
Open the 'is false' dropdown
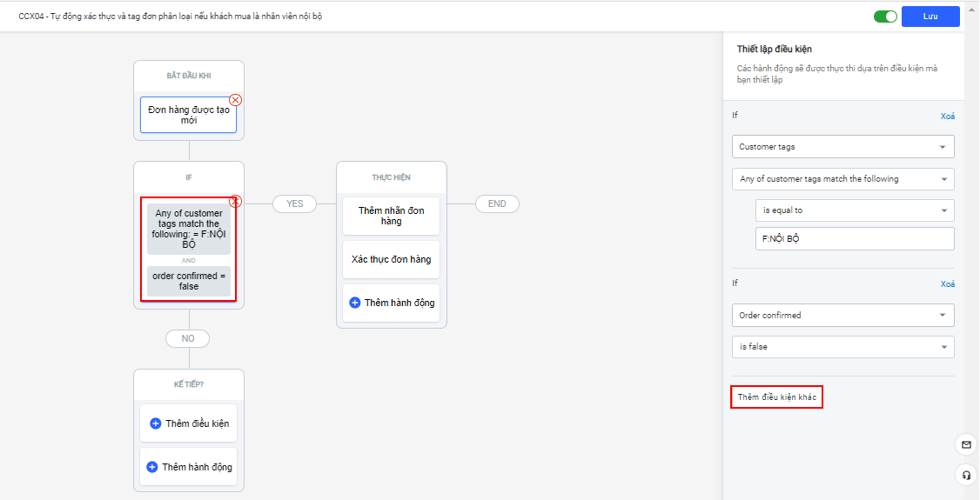[x=842, y=347]
